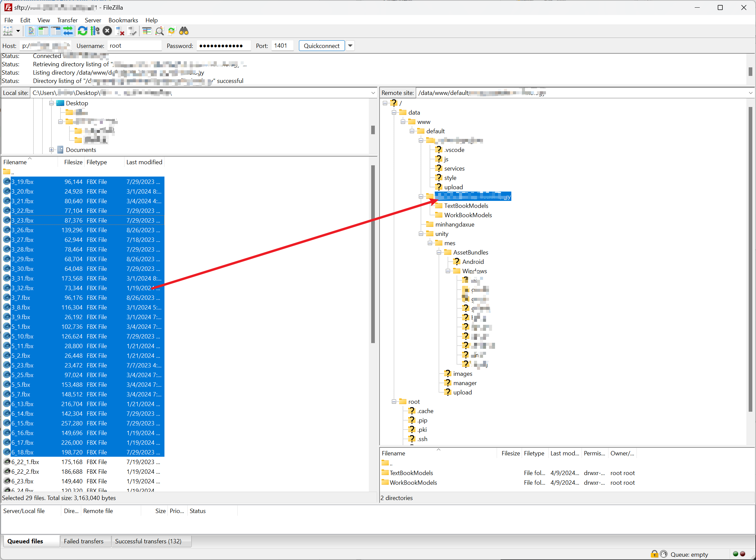The height and width of the screenshot is (560, 756).
Task: Open the Site Manager dropdown arrow
Action: 18,31
